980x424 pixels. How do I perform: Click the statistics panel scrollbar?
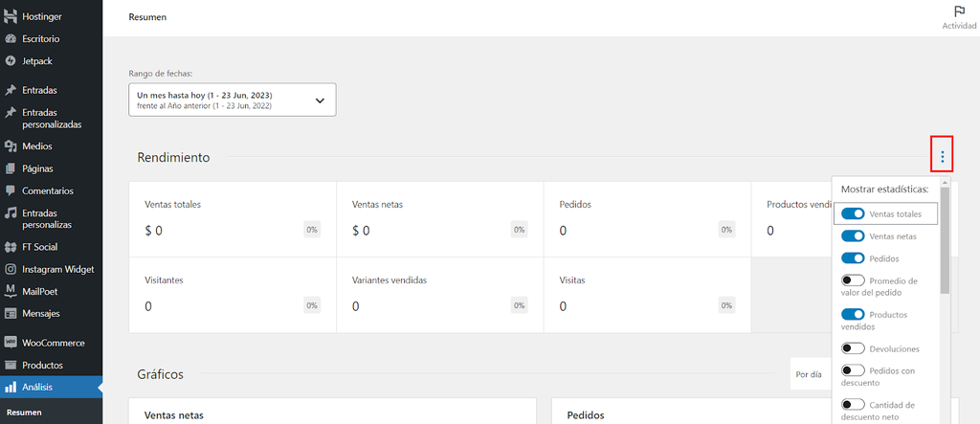pos(945,239)
